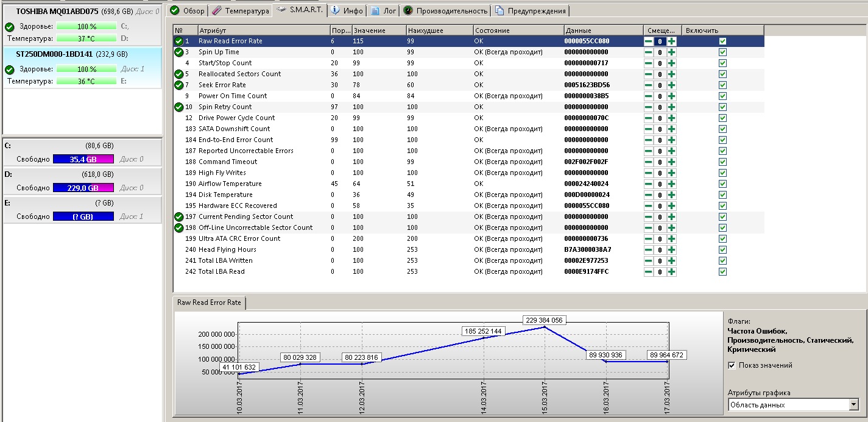Click TOSHIBA health bar showing 100 %
This screenshot has height=422, width=868.
click(86, 26)
